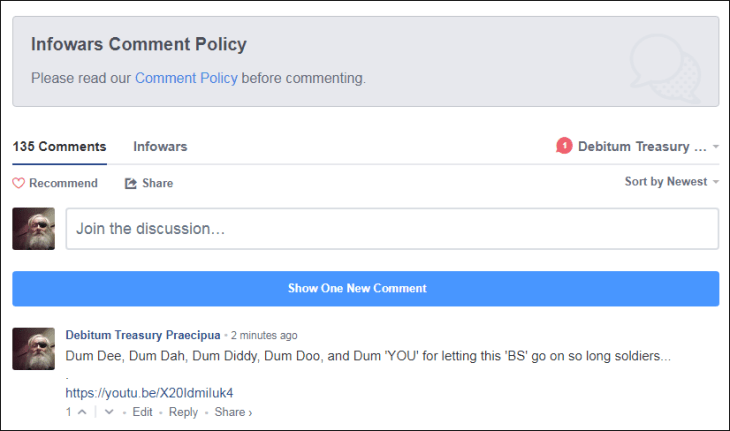The width and height of the screenshot is (730, 431).
Task: Switch to the 135 Comments tab
Action: tap(59, 146)
